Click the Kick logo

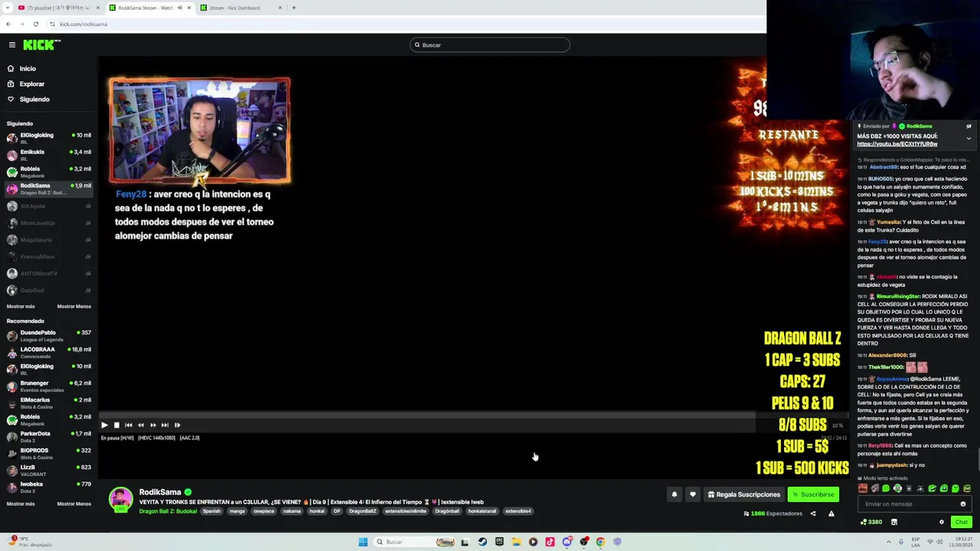[x=41, y=45]
